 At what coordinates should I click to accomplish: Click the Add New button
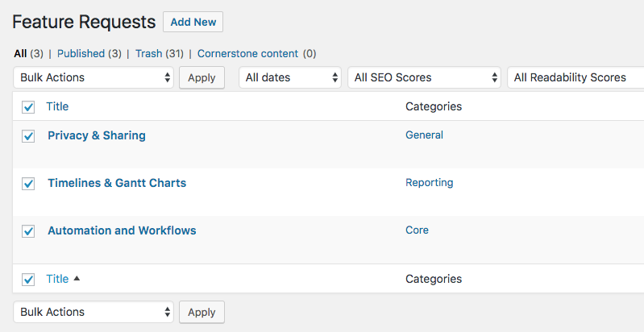[x=193, y=22]
